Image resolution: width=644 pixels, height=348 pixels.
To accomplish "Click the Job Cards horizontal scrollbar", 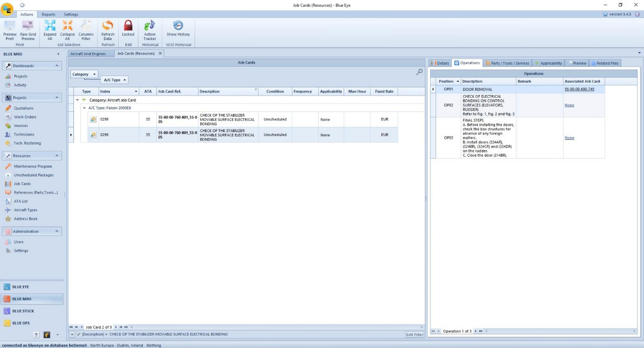I will 277,327.
